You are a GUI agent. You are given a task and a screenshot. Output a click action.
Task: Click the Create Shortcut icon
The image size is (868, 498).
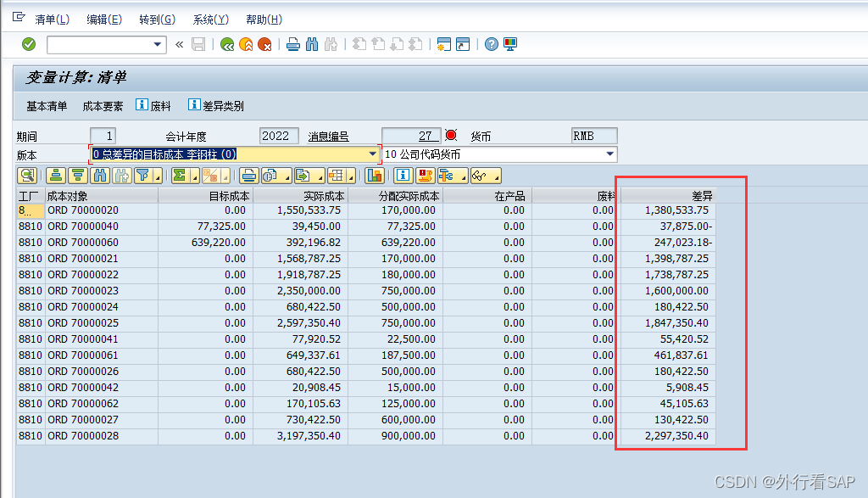pyautogui.click(x=463, y=44)
